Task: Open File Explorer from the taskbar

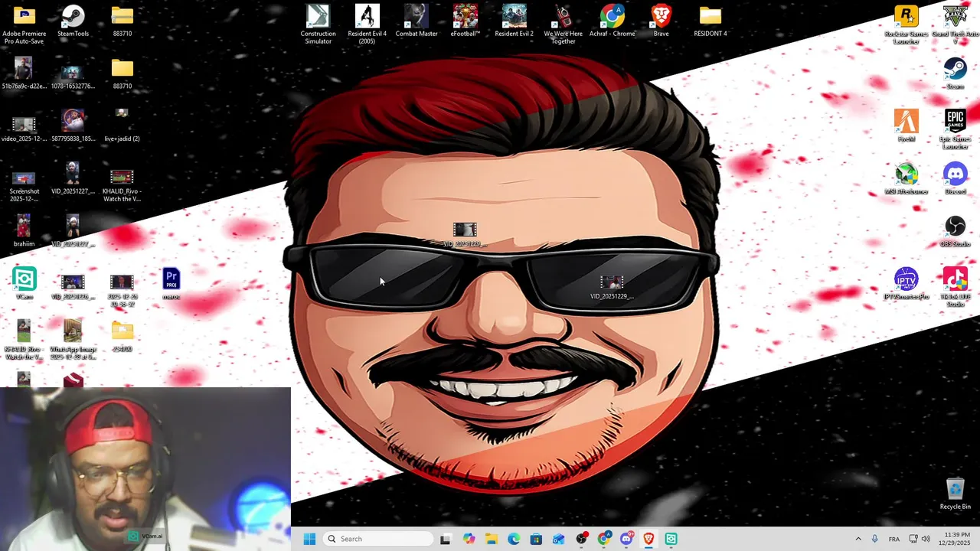Action: (x=491, y=539)
